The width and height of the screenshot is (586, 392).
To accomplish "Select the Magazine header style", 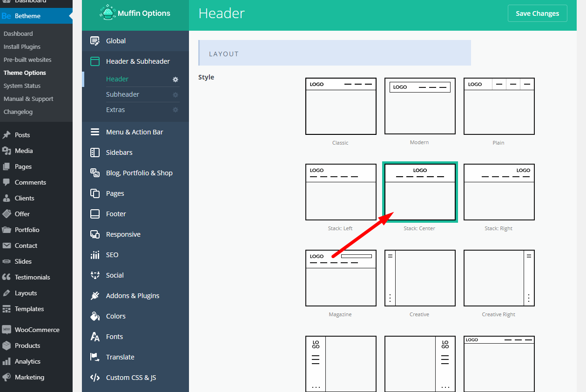I will pyautogui.click(x=341, y=278).
